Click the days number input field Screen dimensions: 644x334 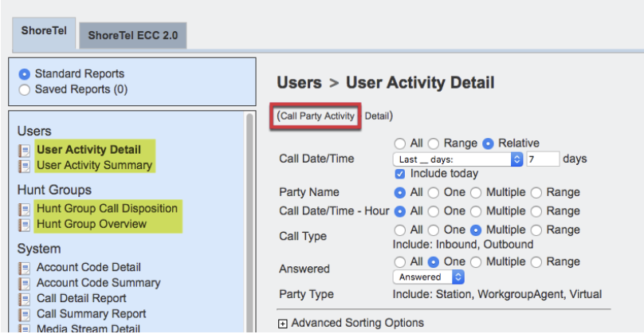pos(544,159)
